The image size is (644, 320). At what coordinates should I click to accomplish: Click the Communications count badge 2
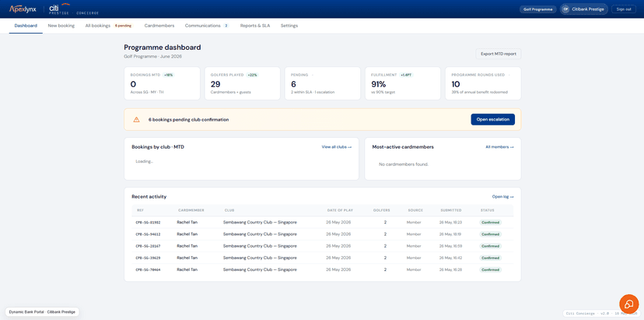pos(226,26)
